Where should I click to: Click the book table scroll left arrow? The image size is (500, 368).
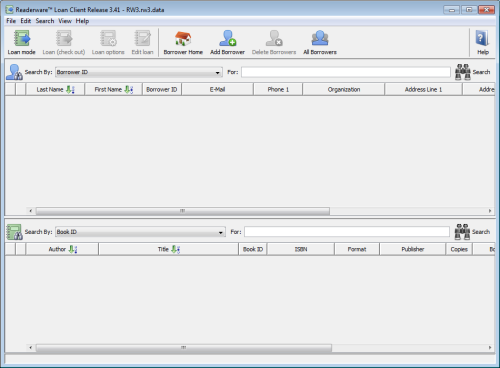(x=31, y=348)
